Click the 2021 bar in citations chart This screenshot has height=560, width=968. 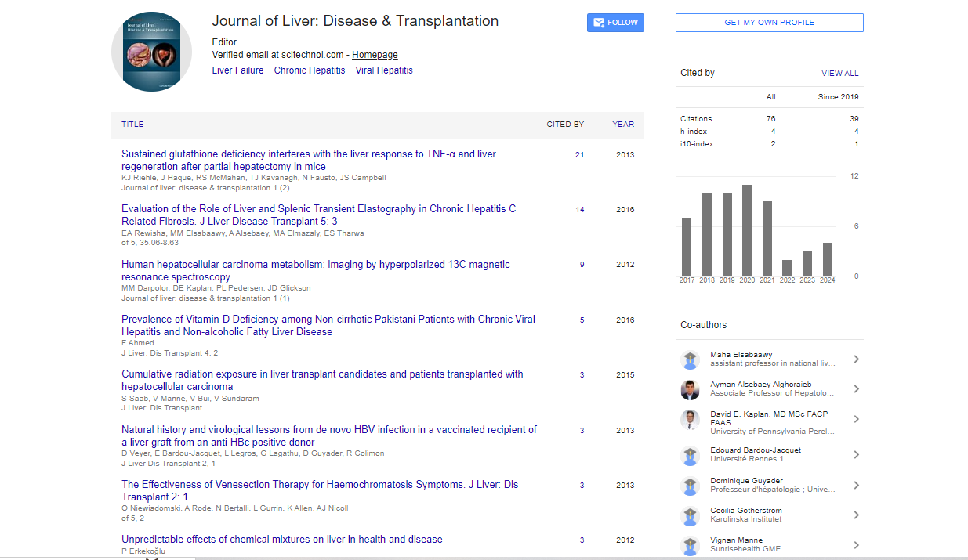[x=767, y=239]
